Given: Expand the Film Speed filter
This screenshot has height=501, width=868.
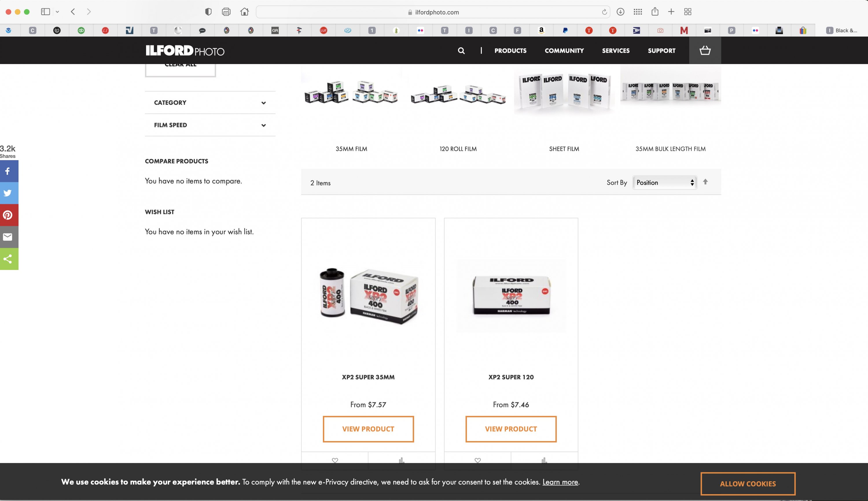Looking at the screenshot, I should coord(210,125).
